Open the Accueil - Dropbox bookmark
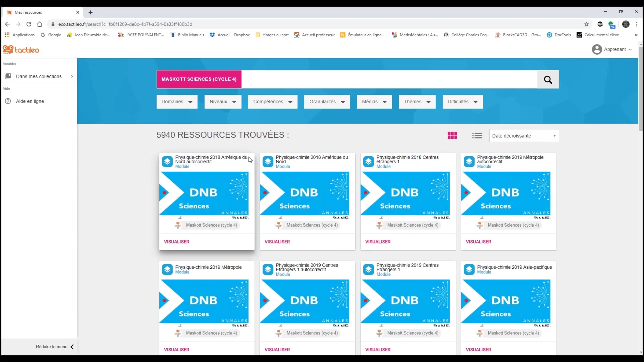The image size is (644, 362). [230, 35]
